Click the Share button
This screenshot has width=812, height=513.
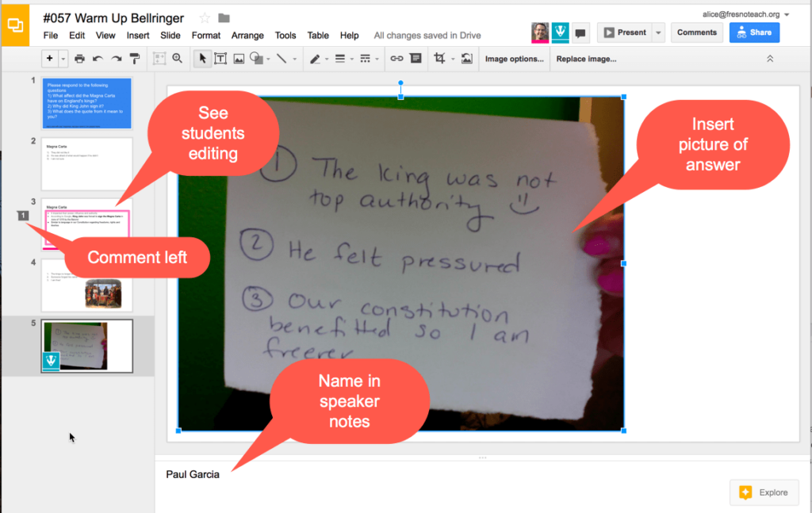click(x=754, y=32)
